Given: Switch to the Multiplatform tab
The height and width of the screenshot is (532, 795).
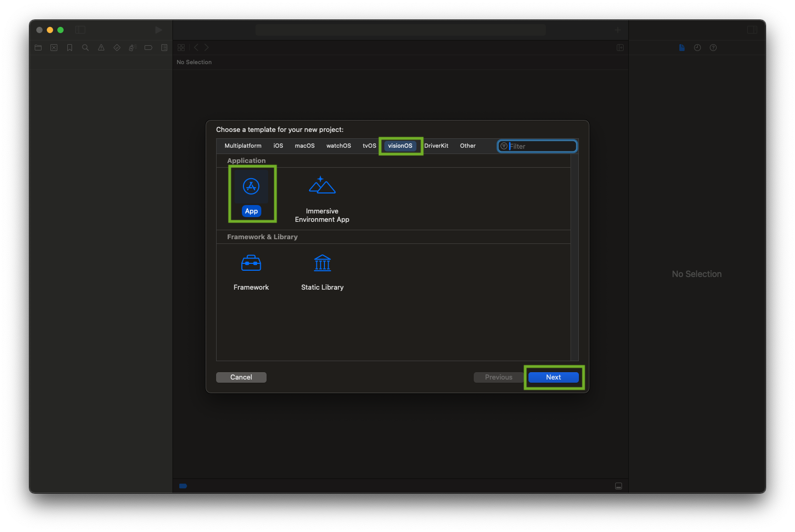Looking at the screenshot, I should coord(242,146).
